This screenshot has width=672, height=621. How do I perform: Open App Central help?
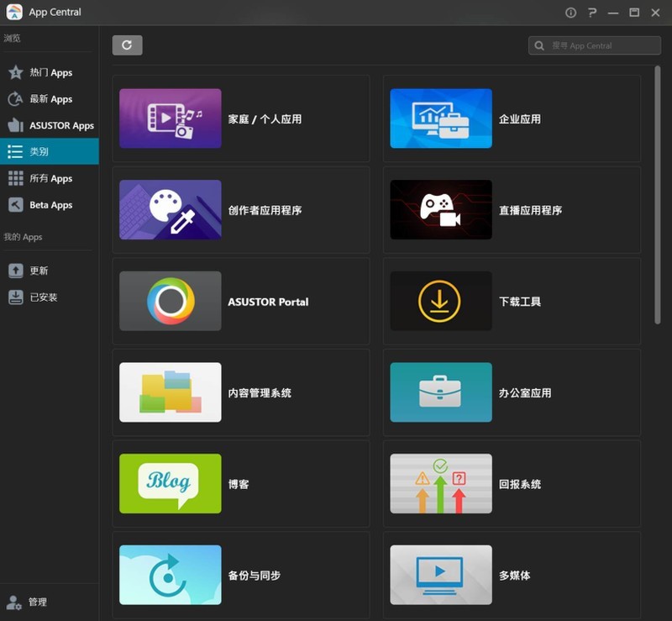click(591, 13)
